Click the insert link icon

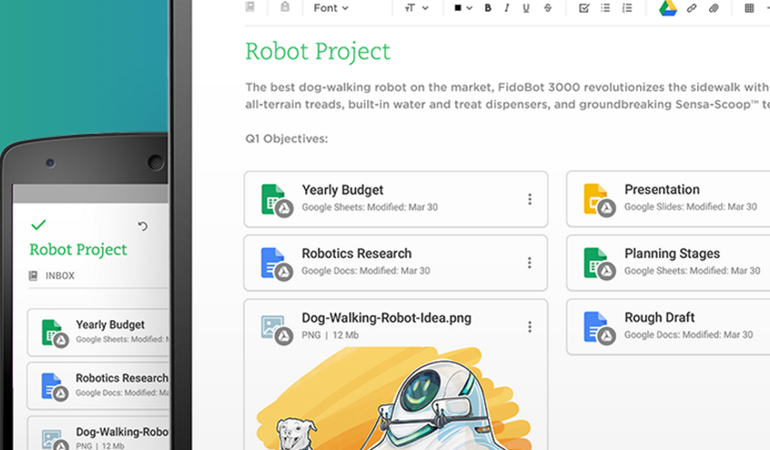click(692, 8)
